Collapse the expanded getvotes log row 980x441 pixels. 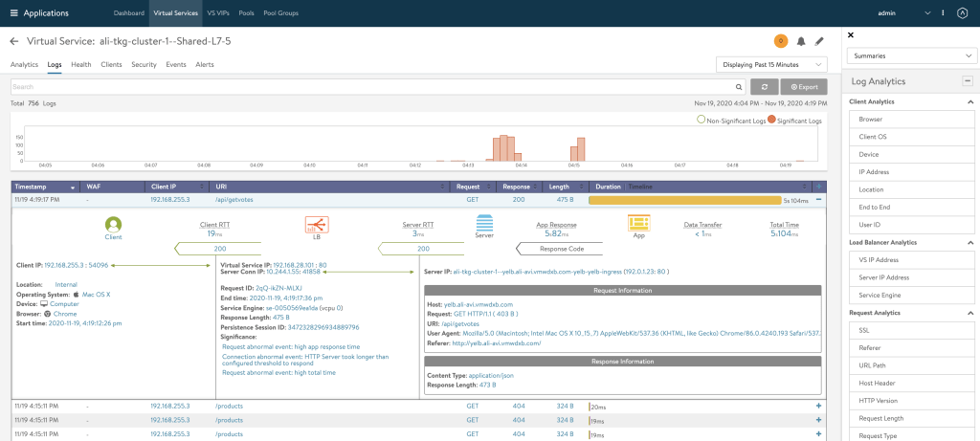click(x=818, y=201)
